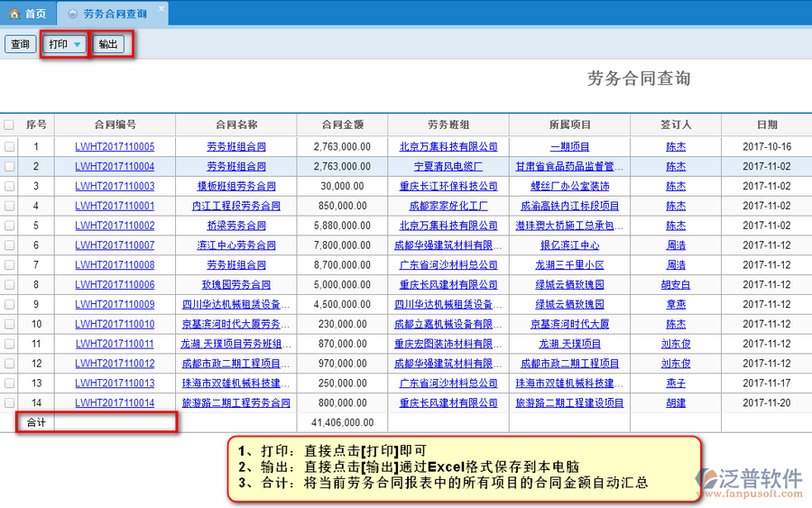812x508 pixels.
Task: Click the 查询 button
Action: click(20, 44)
